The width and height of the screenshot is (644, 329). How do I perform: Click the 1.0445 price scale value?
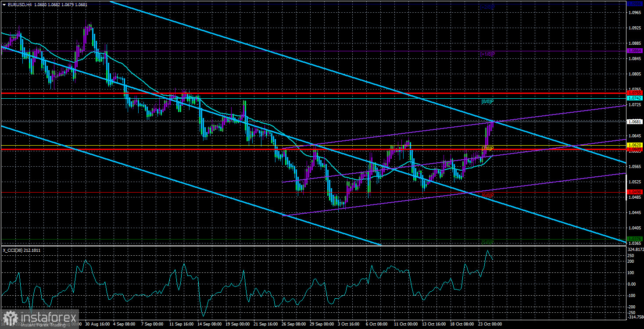pos(635,213)
